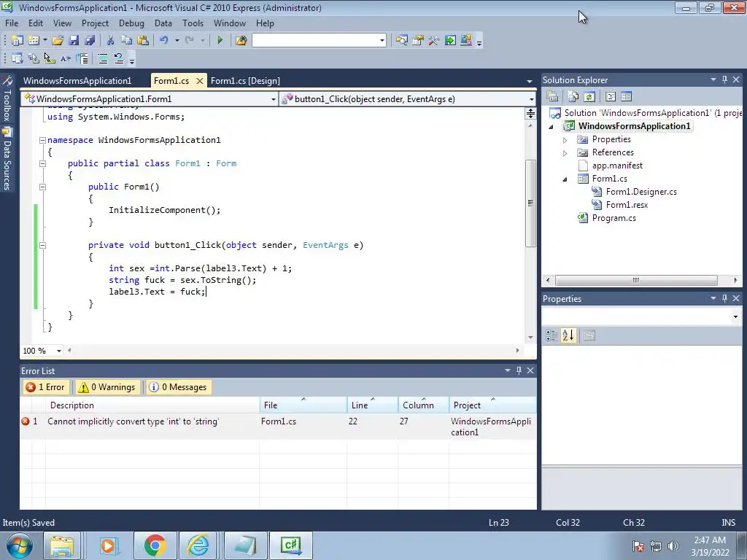Viewport: 747px width, 560px height.
Task: Open the Data Sources side tab
Action: click(x=7, y=158)
